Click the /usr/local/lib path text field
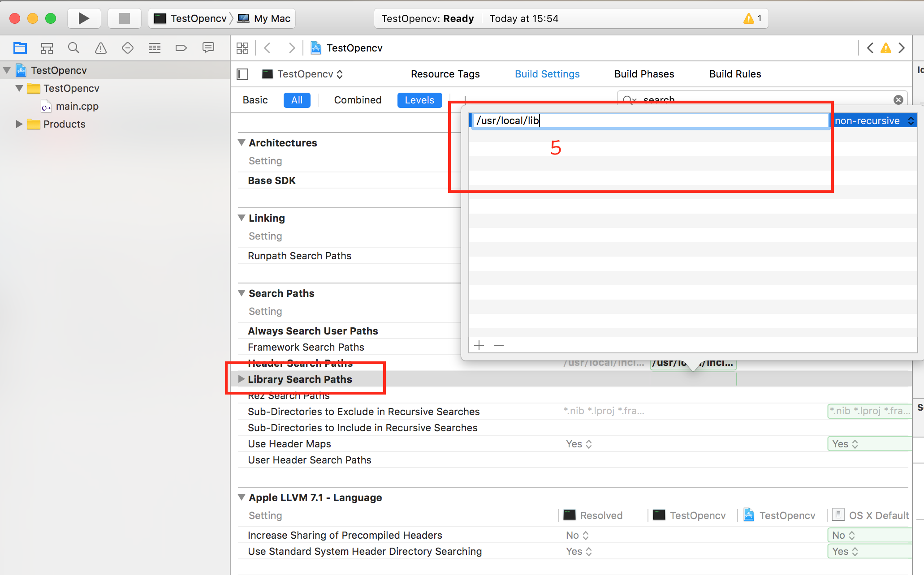Viewport: 924px width, 575px height. 651,120
